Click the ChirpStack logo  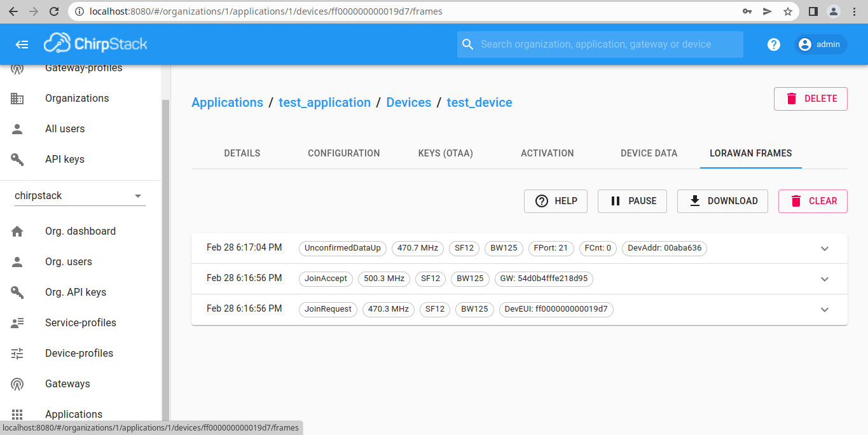click(94, 43)
